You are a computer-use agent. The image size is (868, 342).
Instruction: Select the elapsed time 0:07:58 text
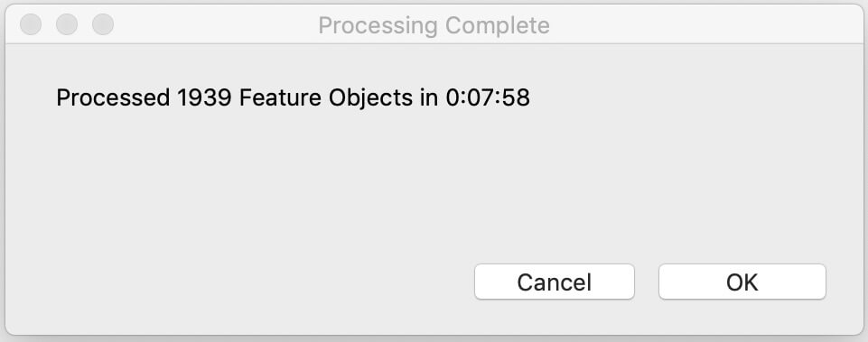(x=488, y=98)
